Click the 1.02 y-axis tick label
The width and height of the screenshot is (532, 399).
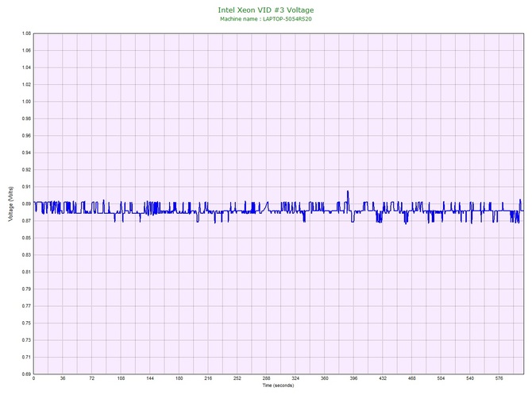26,84
